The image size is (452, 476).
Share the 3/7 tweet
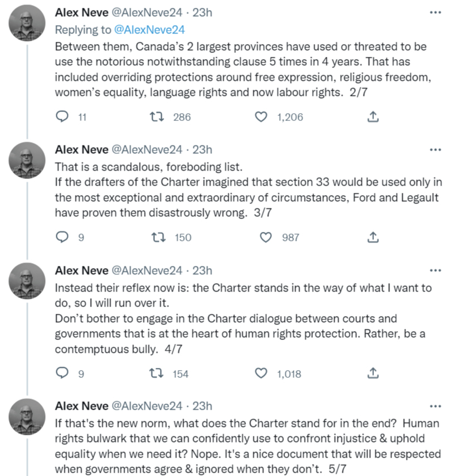[373, 237]
